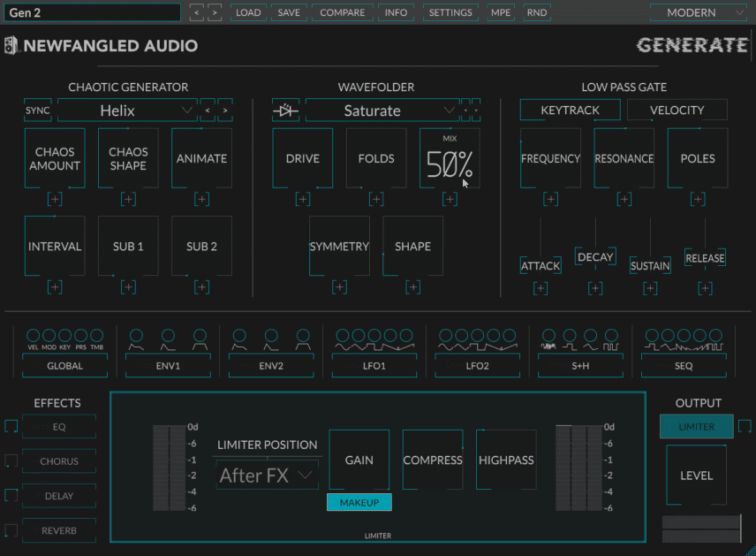Screen dimensions: 756x556
Task: Click the SAVE button
Action: (289, 12)
